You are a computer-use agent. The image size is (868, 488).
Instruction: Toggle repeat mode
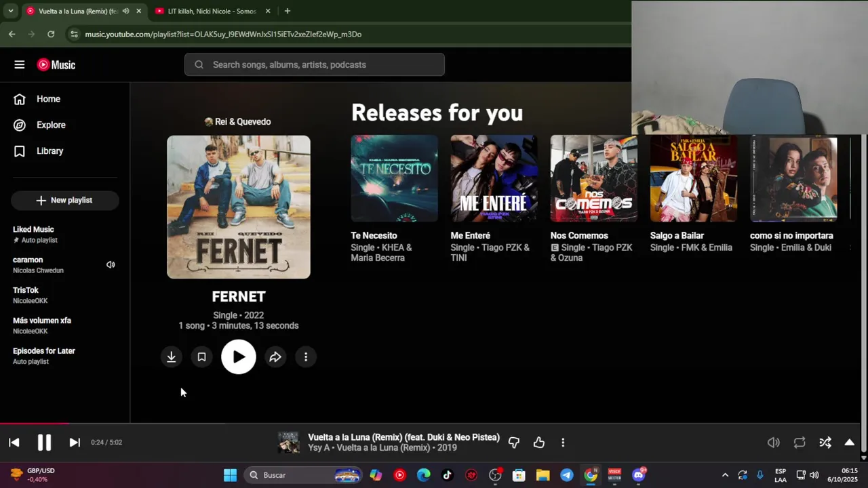(800, 443)
